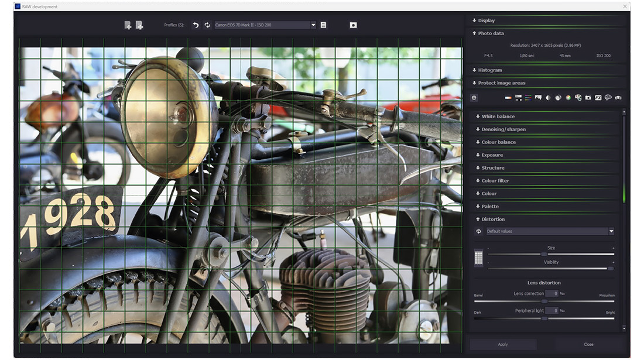This screenshot has width=644, height=360.
Task: Select the painter's palette icon
Action: (578, 98)
